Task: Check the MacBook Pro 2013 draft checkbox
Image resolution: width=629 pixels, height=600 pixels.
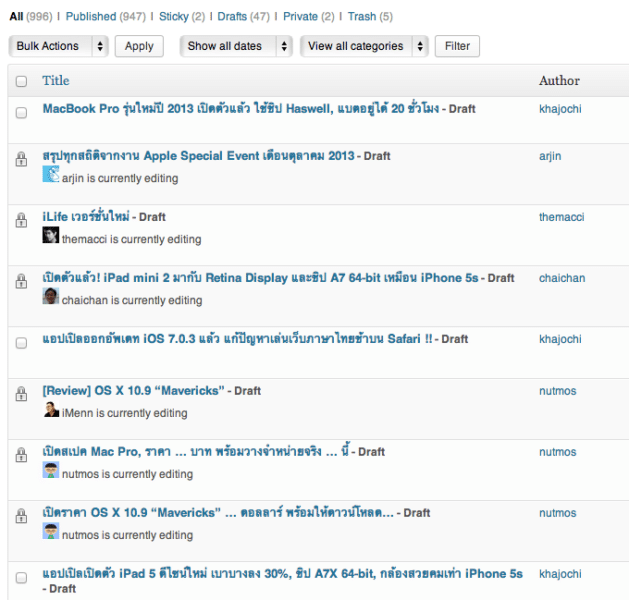Action: [21, 113]
